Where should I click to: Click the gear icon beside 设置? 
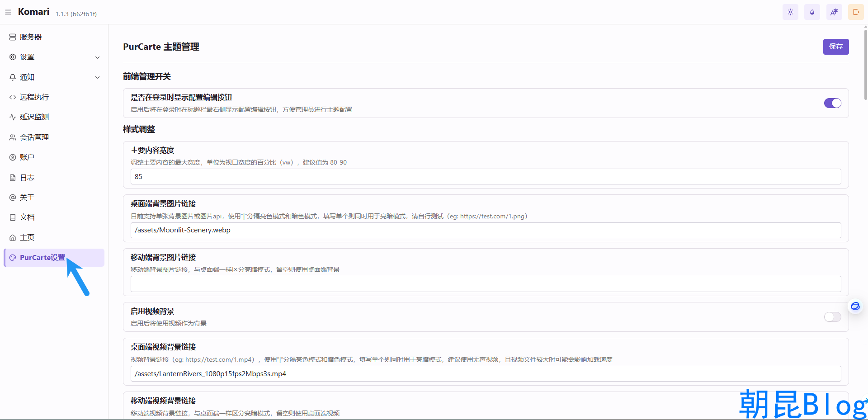click(13, 57)
